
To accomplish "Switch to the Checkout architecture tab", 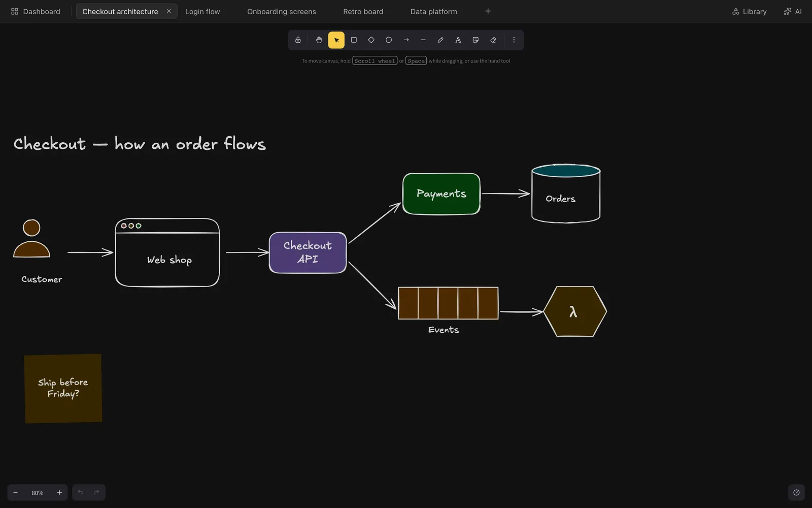I will coord(120,11).
